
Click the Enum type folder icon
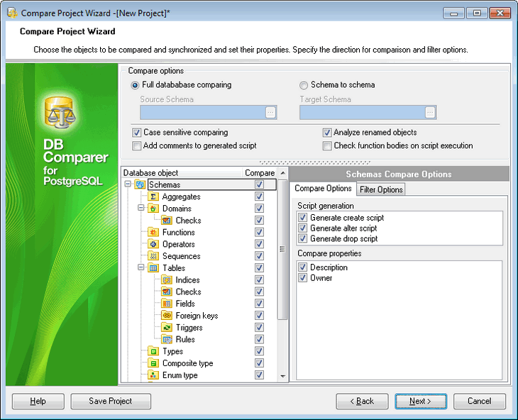click(153, 375)
